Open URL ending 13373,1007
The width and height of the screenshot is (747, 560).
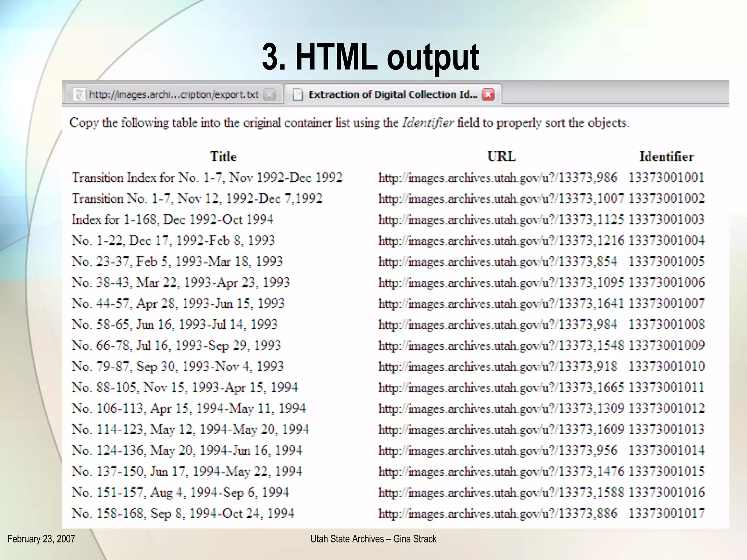(501, 199)
